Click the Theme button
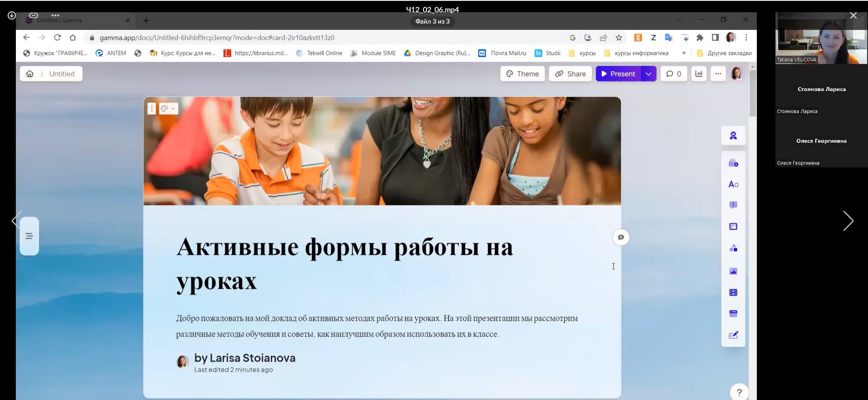 point(522,74)
